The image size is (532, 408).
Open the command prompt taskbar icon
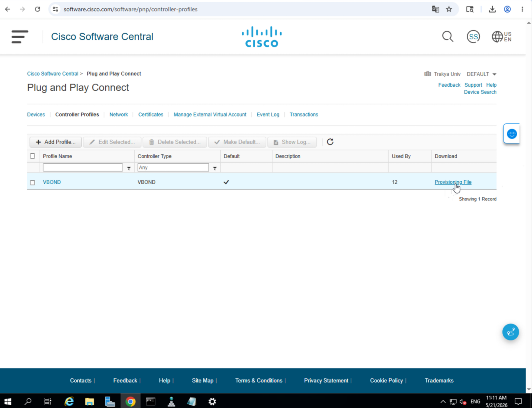(x=151, y=401)
